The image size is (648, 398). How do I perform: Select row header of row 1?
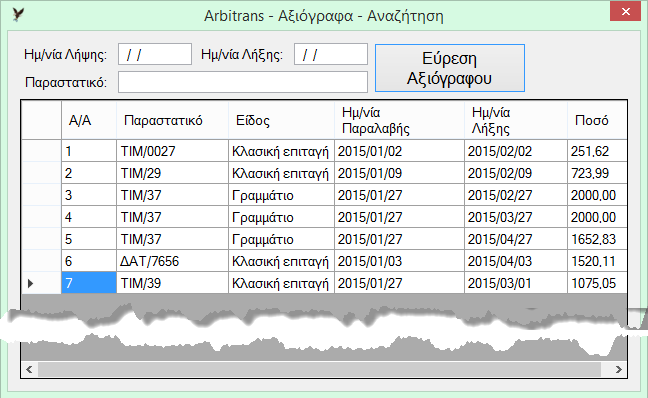click(41, 151)
